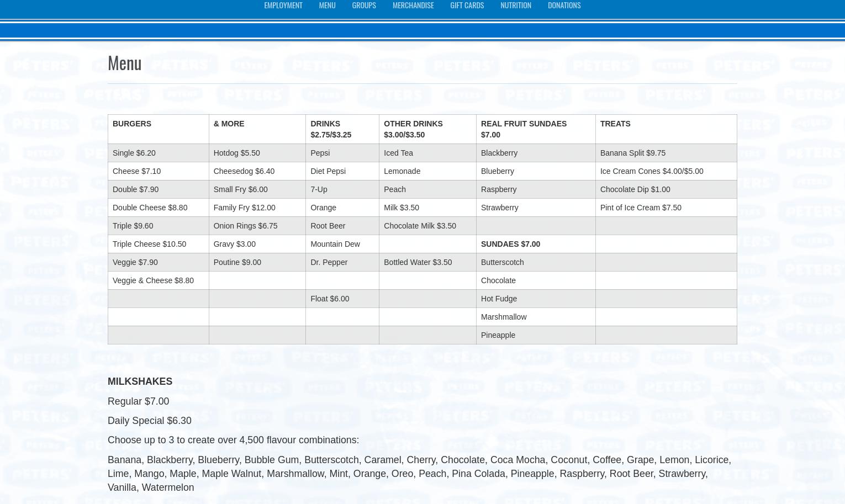Click the Chocolate Milk $3.50 entry

[420, 226]
